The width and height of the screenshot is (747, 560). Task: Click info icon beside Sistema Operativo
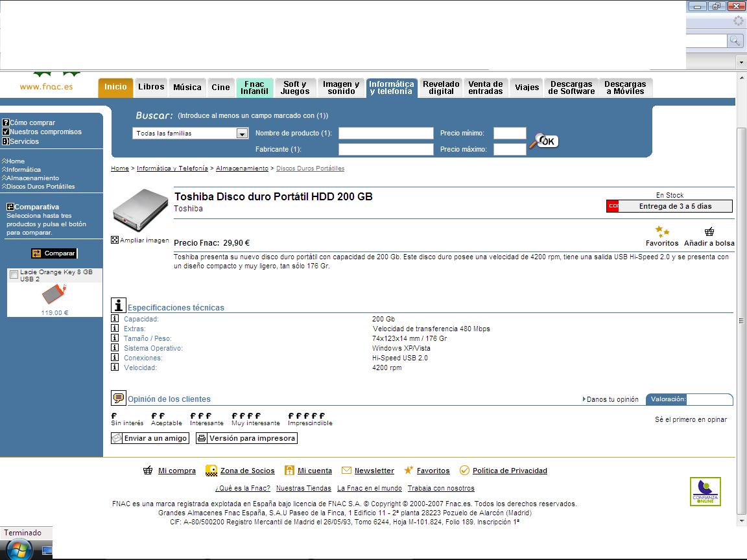tap(115, 347)
